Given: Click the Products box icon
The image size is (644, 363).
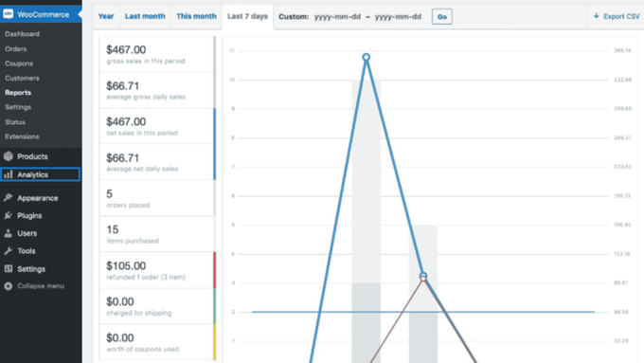Looking at the screenshot, I should pos(9,156).
